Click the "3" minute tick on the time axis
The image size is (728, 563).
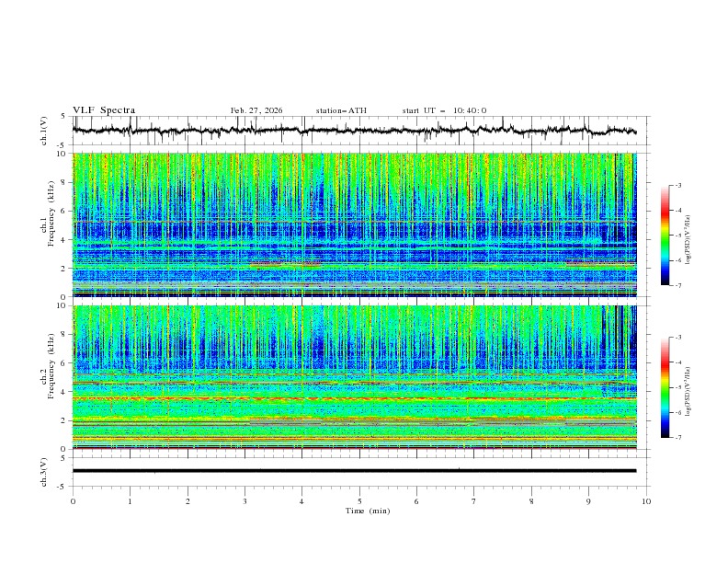pyautogui.click(x=245, y=501)
